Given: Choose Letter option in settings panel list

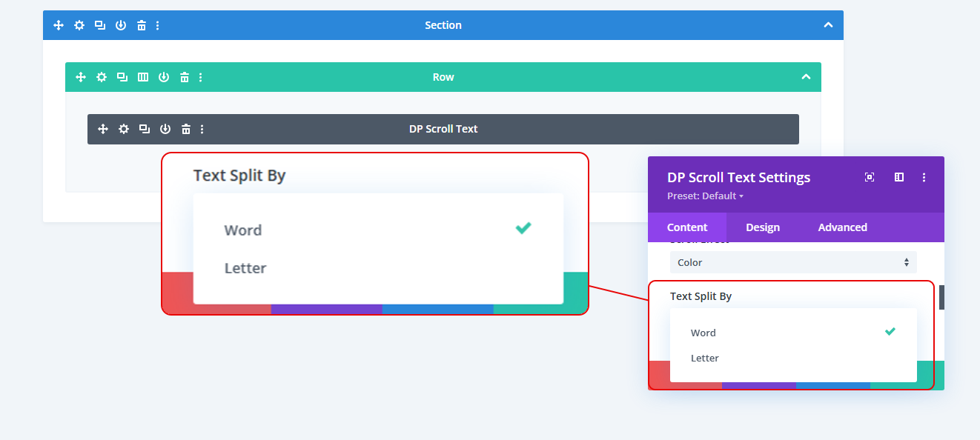Looking at the screenshot, I should click(x=793, y=358).
